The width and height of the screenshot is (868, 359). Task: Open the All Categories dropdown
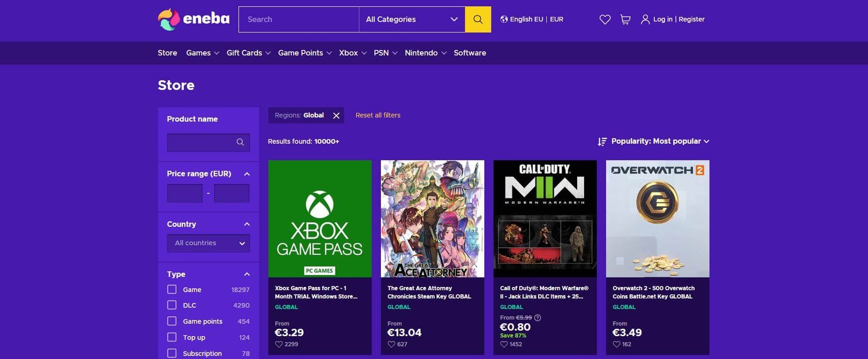click(411, 20)
